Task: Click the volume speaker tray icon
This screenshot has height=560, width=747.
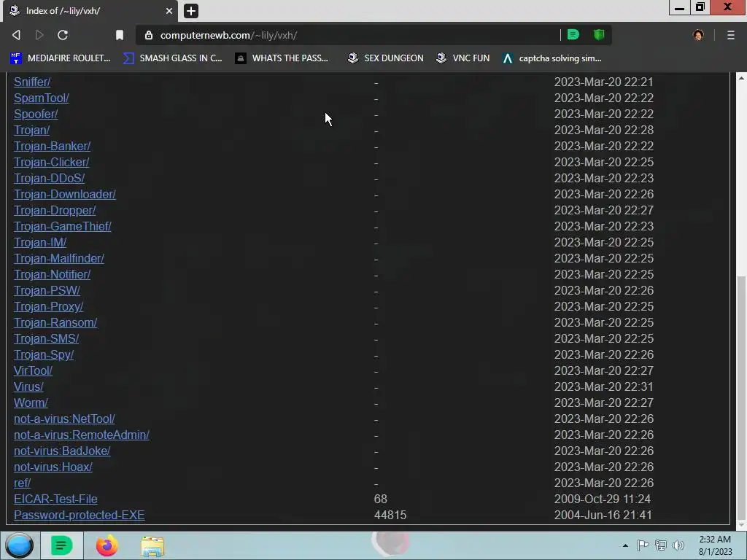Action: pyautogui.click(x=678, y=545)
